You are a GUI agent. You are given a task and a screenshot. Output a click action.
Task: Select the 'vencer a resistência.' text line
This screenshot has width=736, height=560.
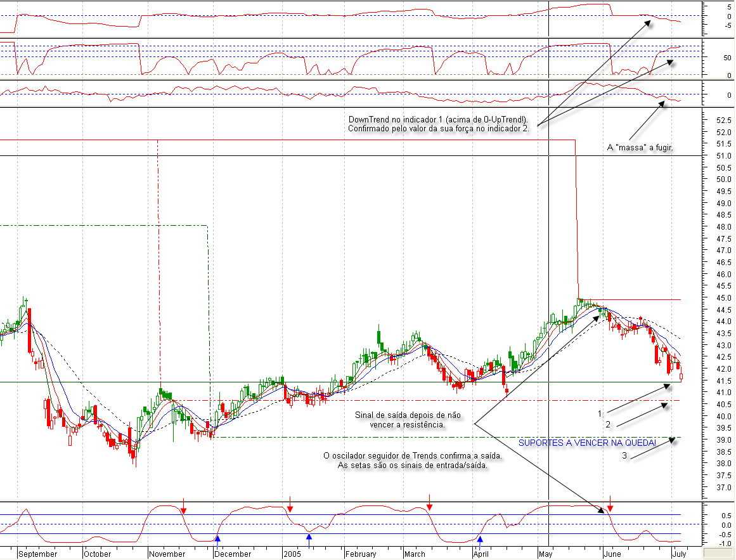pyautogui.click(x=408, y=424)
